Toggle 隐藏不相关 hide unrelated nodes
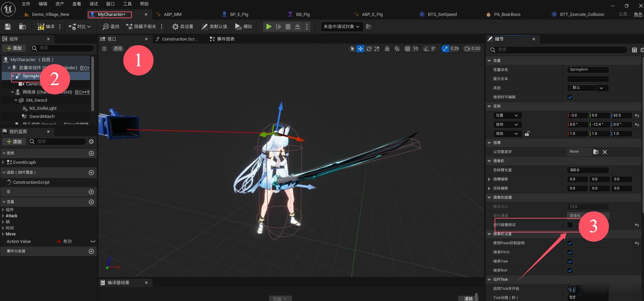Viewport: 644px width, 301px height. coord(141,27)
